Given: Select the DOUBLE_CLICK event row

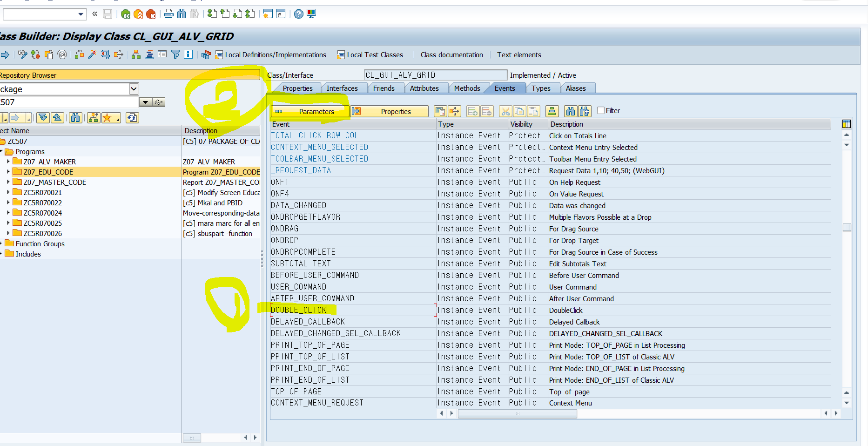Looking at the screenshot, I should (x=551, y=310).
